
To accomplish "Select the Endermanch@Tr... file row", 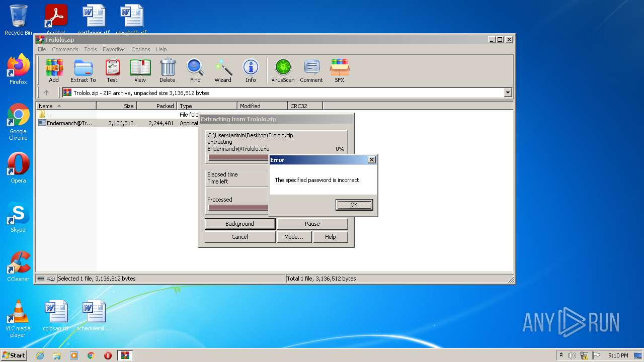I will pyautogui.click(x=118, y=123).
